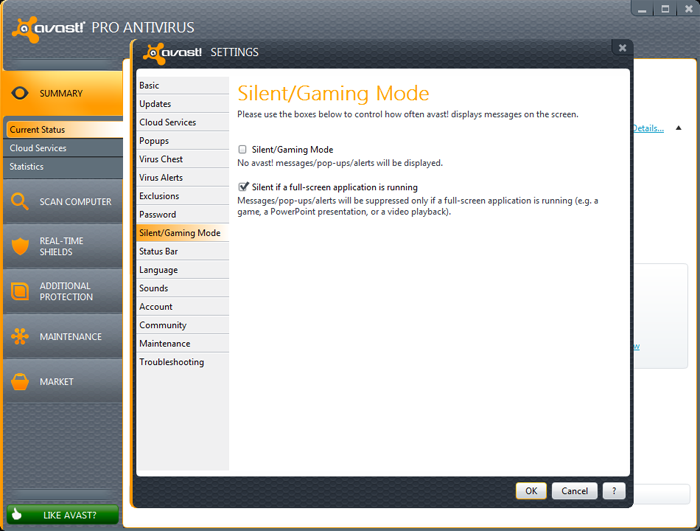Uncheck Silent if a full-screen application is running

(x=243, y=187)
